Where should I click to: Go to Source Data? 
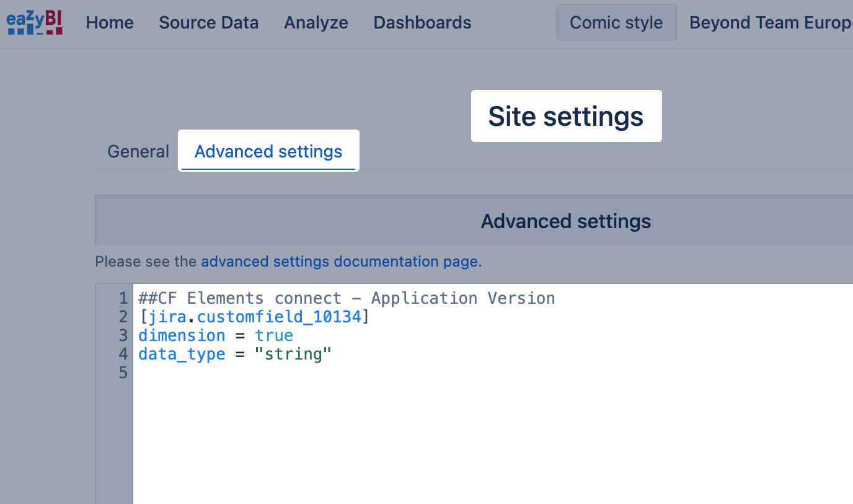click(x=208, y=23)
